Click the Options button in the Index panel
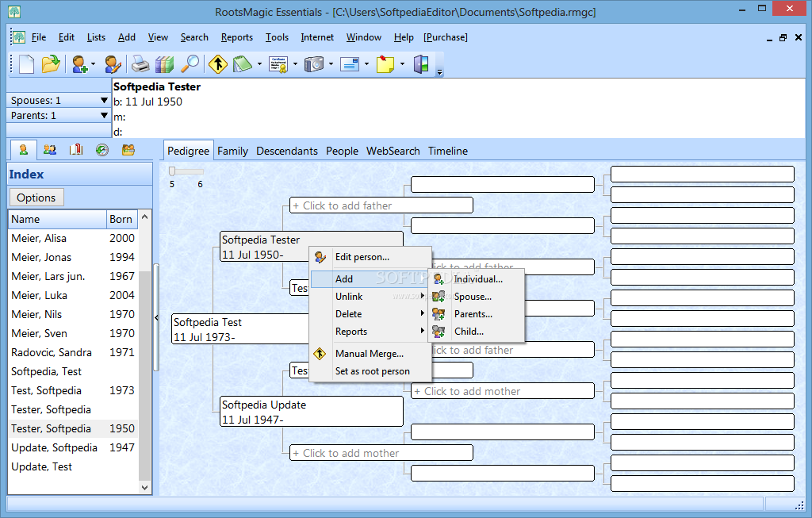 coord(36,198)
